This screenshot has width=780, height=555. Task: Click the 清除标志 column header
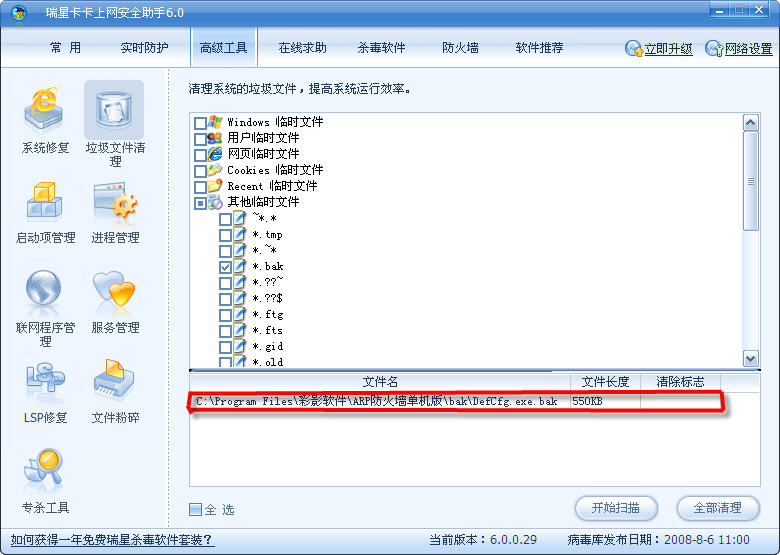click(680, 382)
